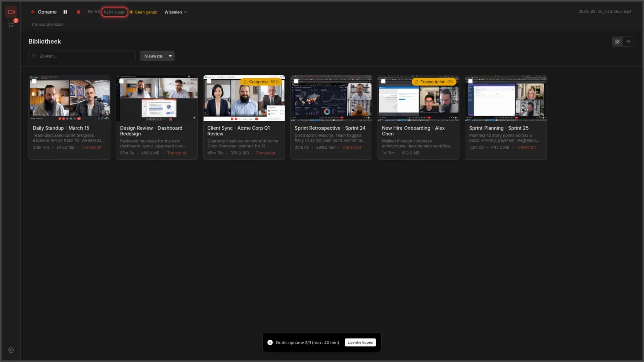644x362 pixels.
Task: Click the 53m 0s duration on Sprint Planning
Action: click(476, 147)
